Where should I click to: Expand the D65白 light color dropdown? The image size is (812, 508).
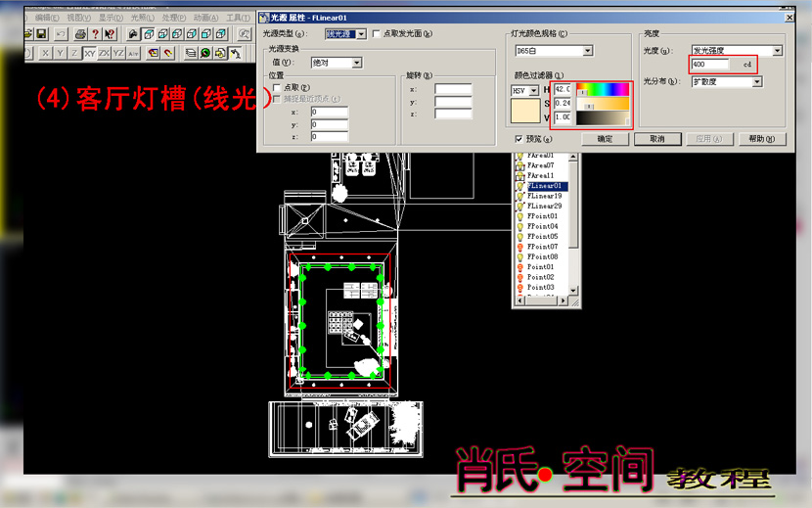tap(588, 51)
